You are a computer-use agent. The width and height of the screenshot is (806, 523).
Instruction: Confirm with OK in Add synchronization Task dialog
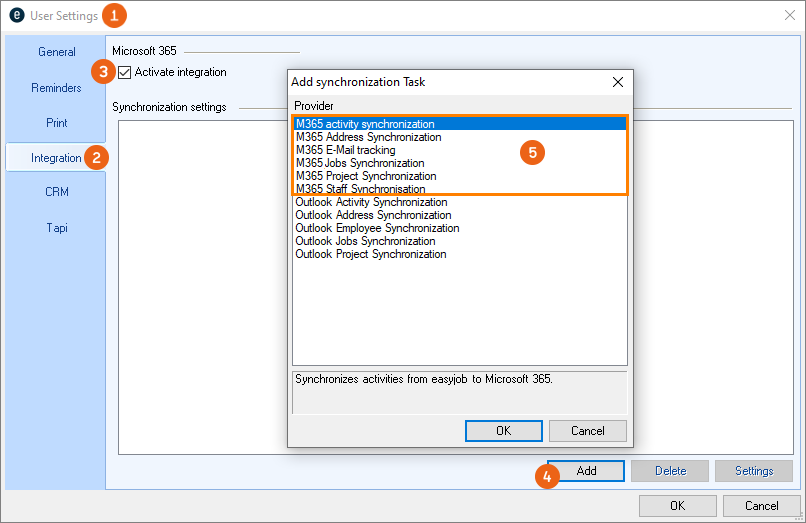click(x=503, y=431)
